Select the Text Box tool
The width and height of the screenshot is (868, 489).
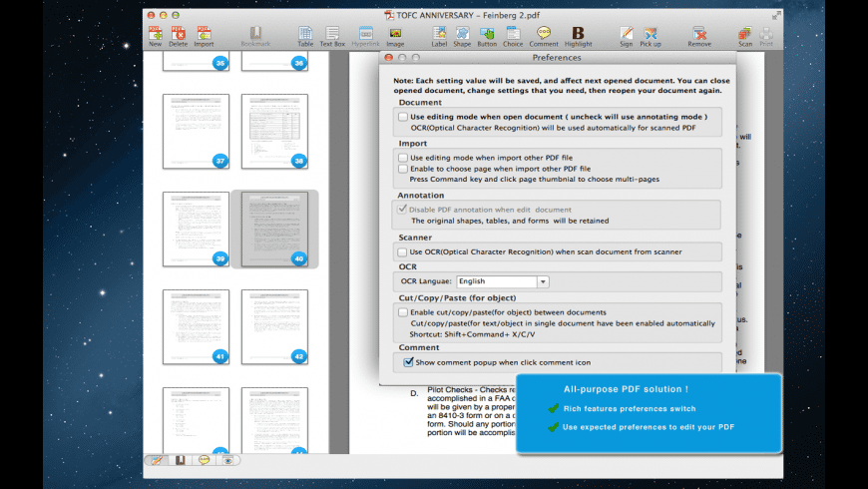tap(332, 35)
